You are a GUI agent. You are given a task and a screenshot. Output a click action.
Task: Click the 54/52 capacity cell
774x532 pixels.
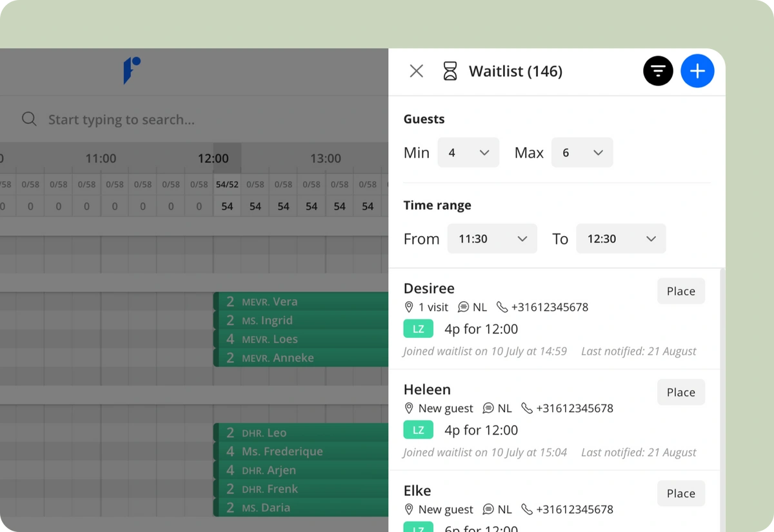click(x=227, y=184)
